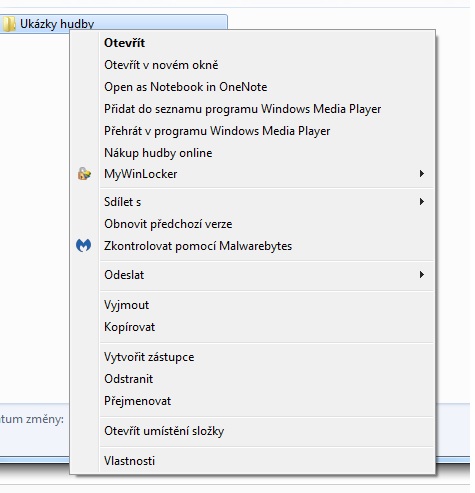Open the MyWinLocker menu entry
Screen dimensions: 475x493
pyautogui.click(x=252, y=174)
